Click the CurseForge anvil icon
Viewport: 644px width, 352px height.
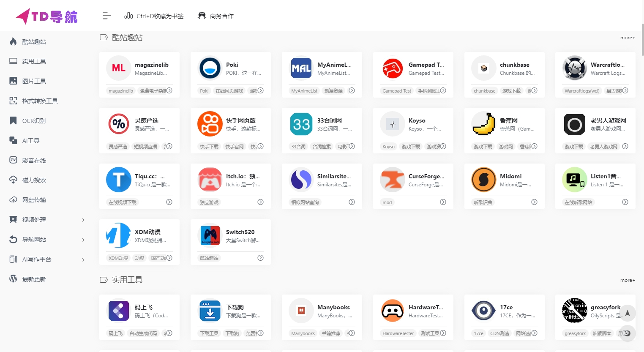(393, 180)
